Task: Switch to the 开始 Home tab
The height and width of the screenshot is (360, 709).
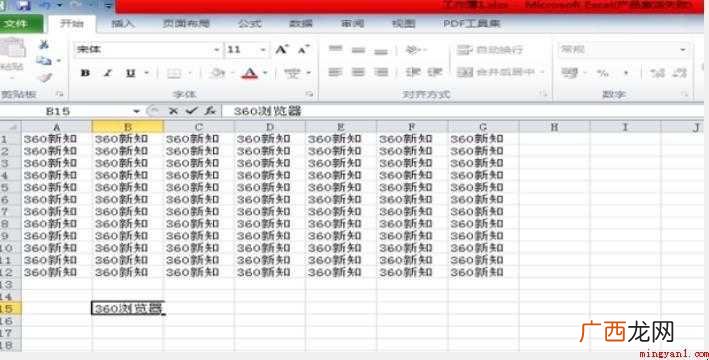Action: coord(72,24)
